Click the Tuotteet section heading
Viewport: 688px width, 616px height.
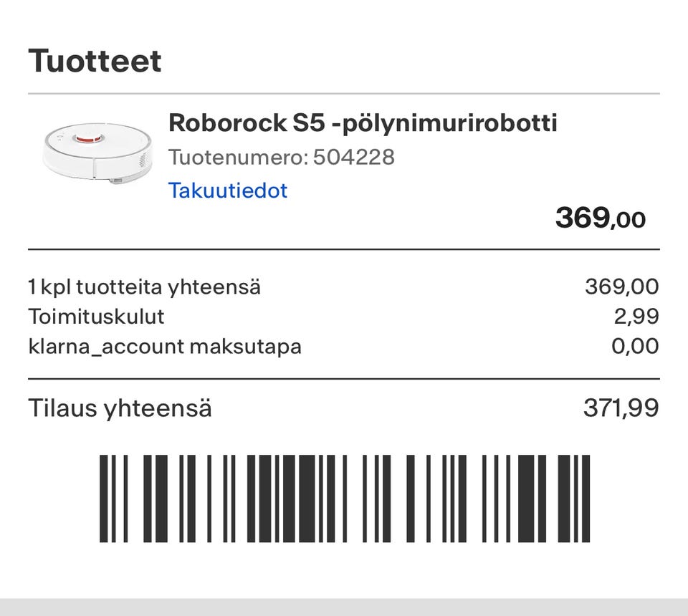coord(95,61)
